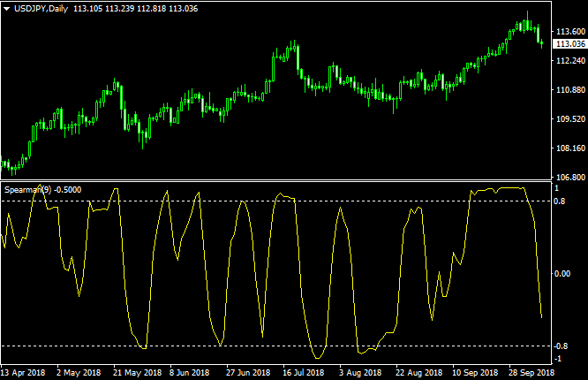Select the USDJPY,Daily chart title
The height and width of the screenshot is (380, 588).
pos(41,9)
